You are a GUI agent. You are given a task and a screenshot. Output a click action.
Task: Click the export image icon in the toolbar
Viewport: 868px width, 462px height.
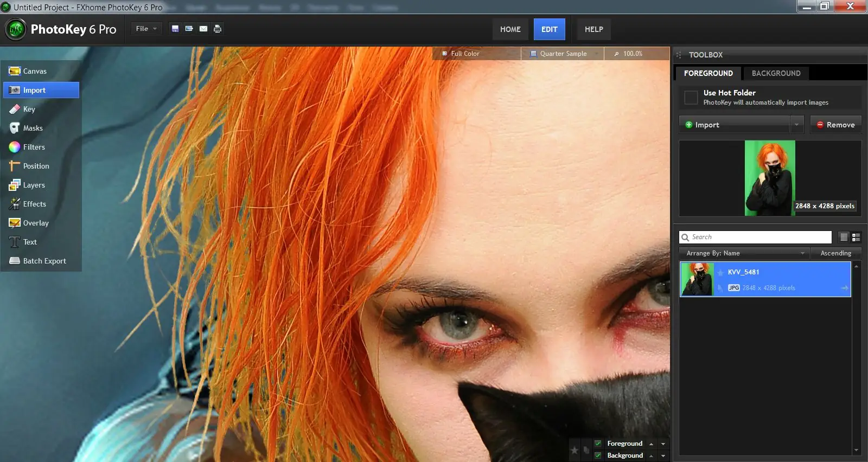(189, 29)
